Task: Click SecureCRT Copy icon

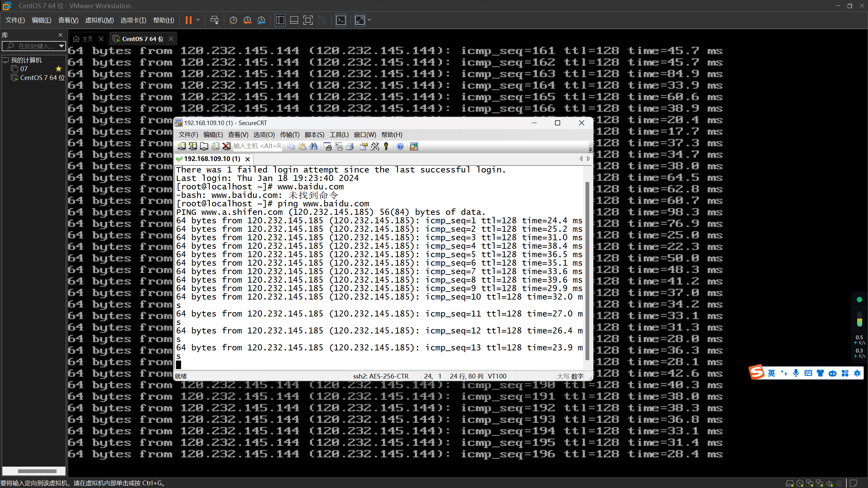Action: [x=291, y=146]
